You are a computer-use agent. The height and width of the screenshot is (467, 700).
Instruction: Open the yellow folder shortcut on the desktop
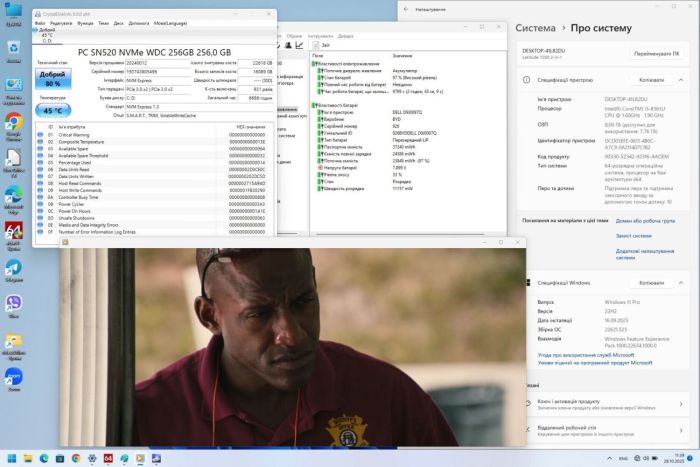[x=13, y=347]
